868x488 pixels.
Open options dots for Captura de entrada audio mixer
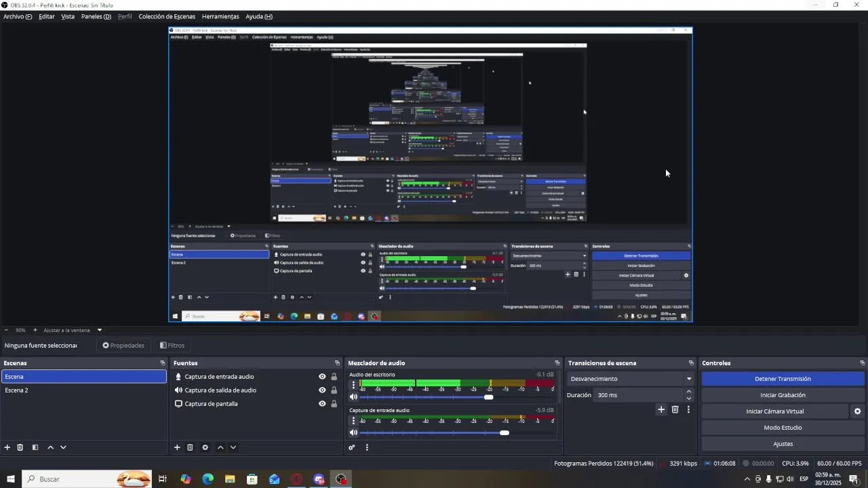pos(353,420)
